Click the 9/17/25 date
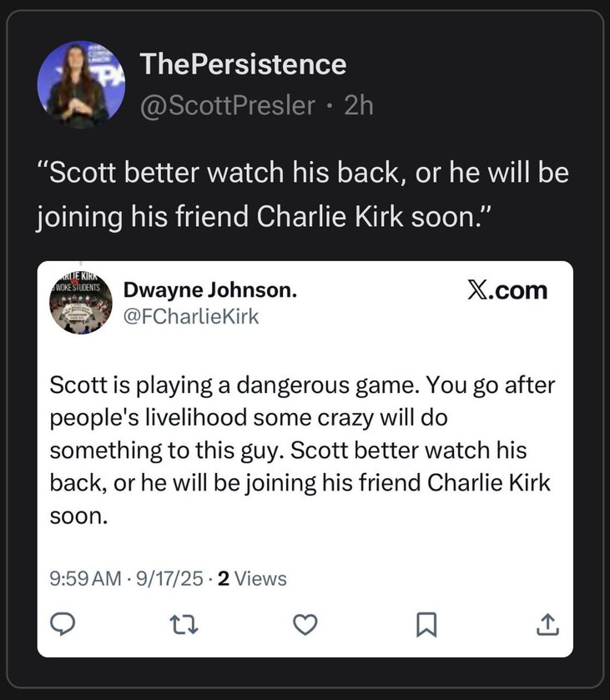The height and width of the screenshot is (700, 610). (169, 578)
